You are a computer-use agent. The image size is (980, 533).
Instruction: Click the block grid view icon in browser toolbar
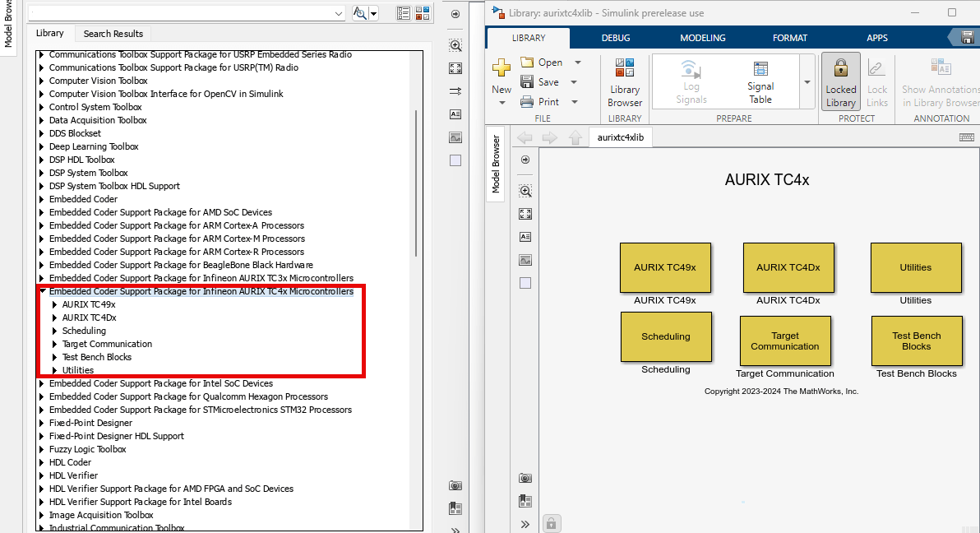(423, 13)
